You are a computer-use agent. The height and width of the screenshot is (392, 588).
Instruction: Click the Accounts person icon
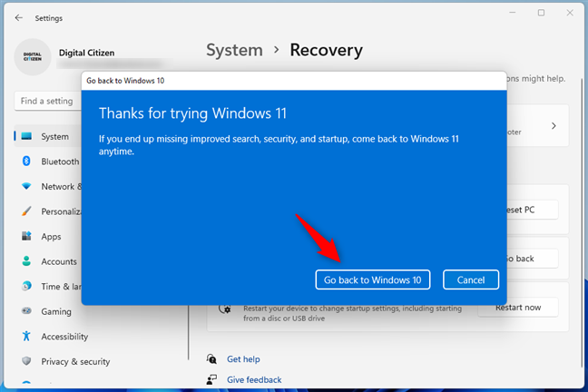(x=26, y=261)
